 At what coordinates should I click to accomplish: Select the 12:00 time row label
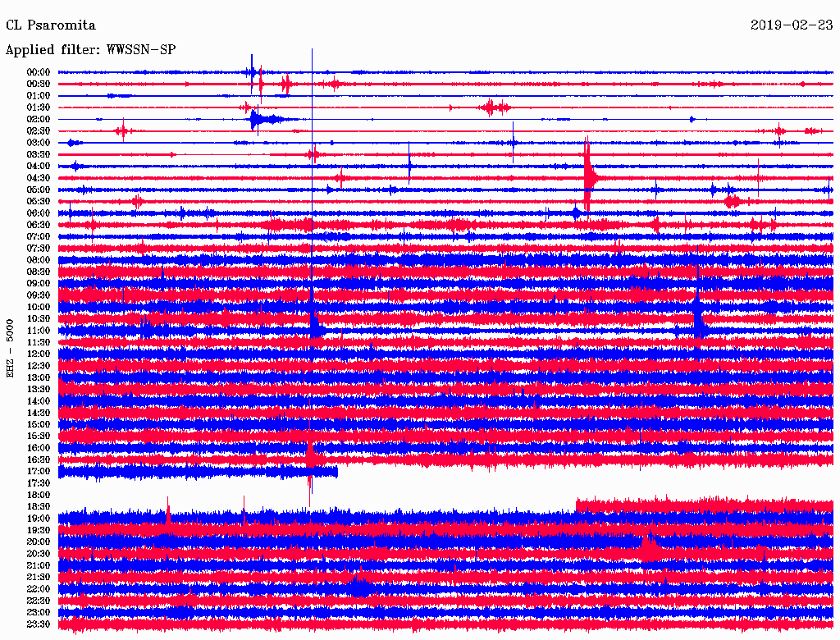point(39,354)
